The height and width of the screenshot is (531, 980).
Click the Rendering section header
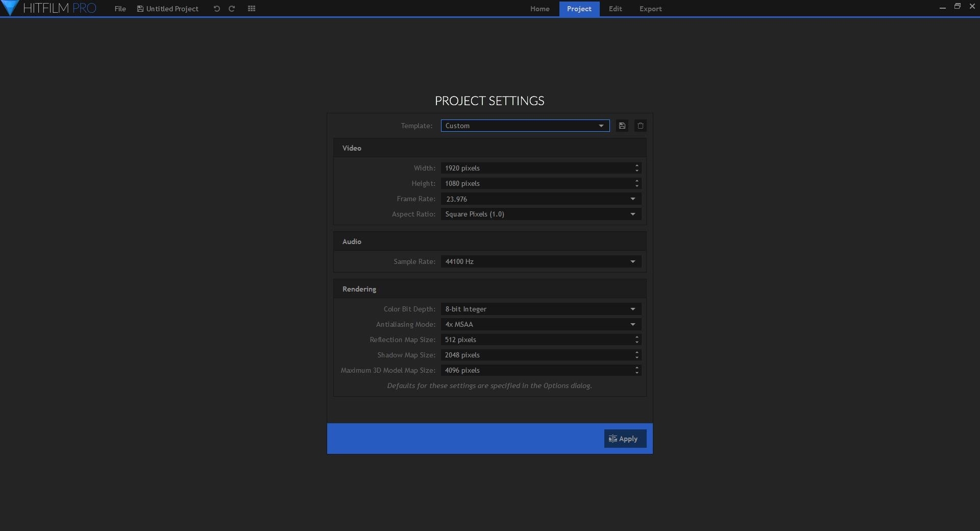pyautogui.click(x=490, y=289)
